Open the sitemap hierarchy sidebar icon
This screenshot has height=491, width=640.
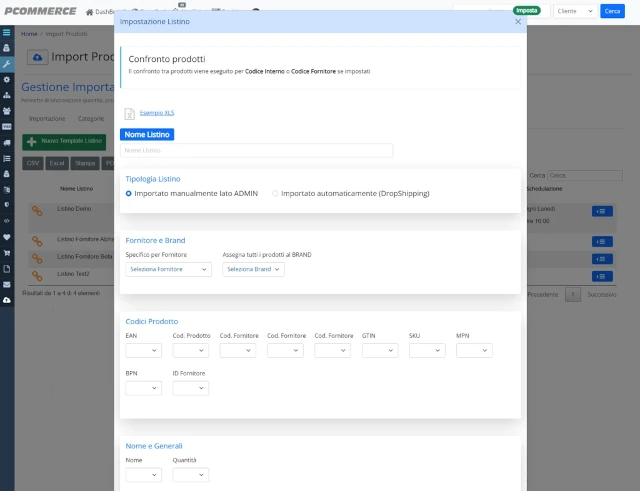pos(7,95)
